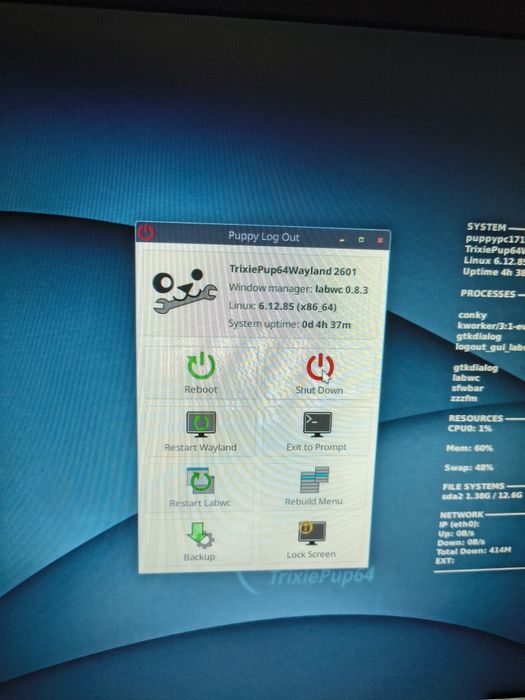Select the Restart Labwc label
The width and height of the screenshot is (525, 700).
pos(200,503)
